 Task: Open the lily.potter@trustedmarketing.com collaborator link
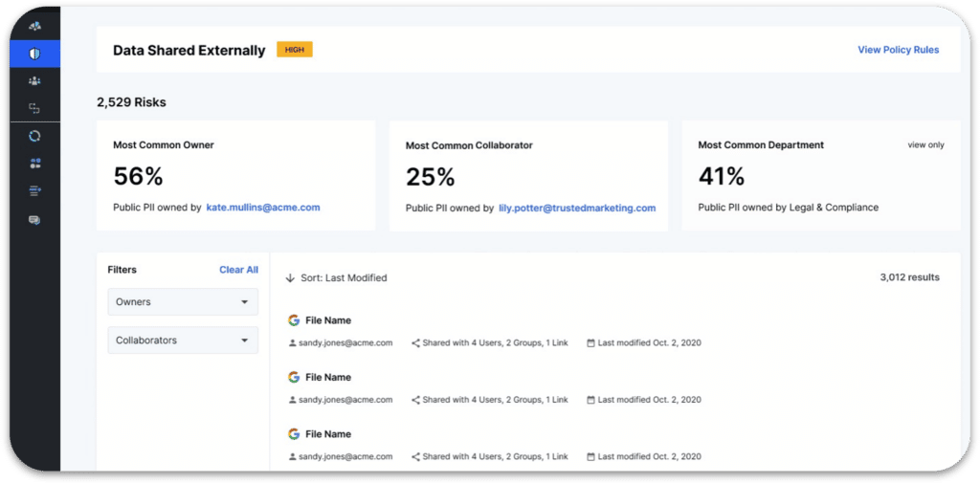(577, 208)
